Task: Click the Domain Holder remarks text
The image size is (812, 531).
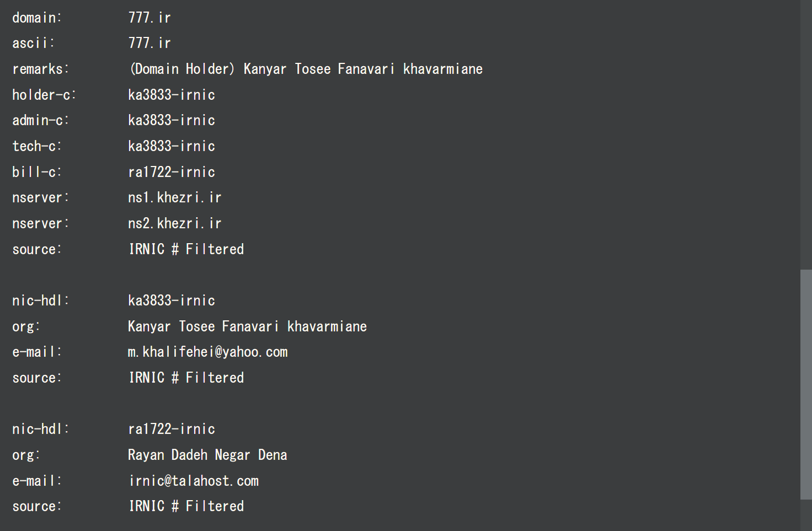Action: (x=306, y=69)
